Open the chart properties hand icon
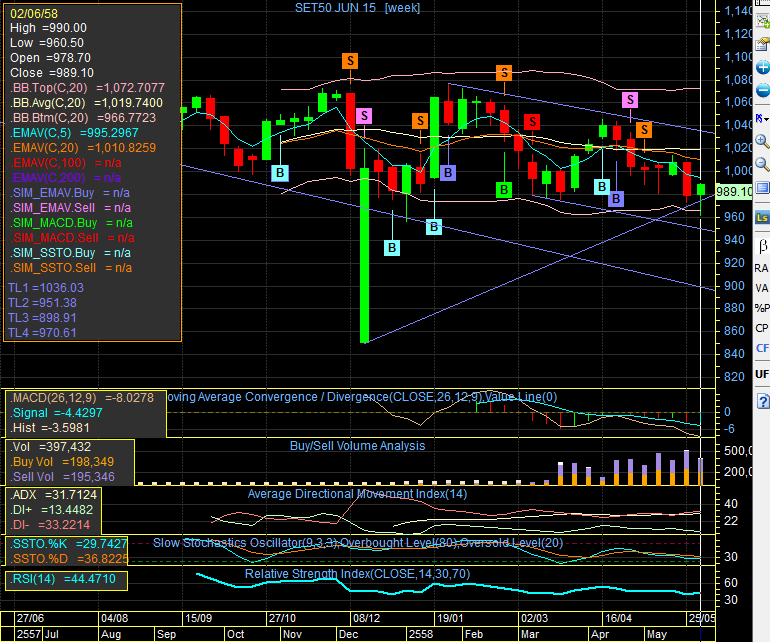Screen dimensions: 770x642 763,44
